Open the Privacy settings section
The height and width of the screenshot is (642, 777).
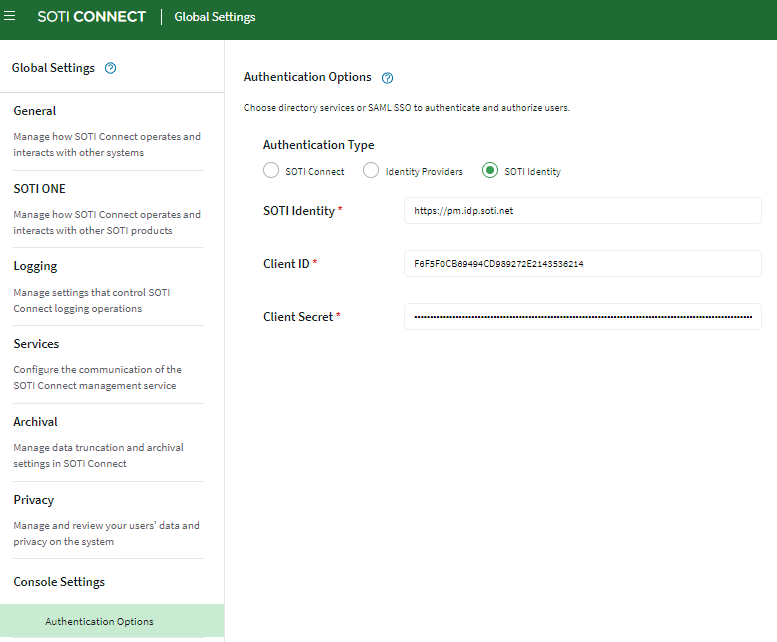pyautogui.click(x=34, y=500)
